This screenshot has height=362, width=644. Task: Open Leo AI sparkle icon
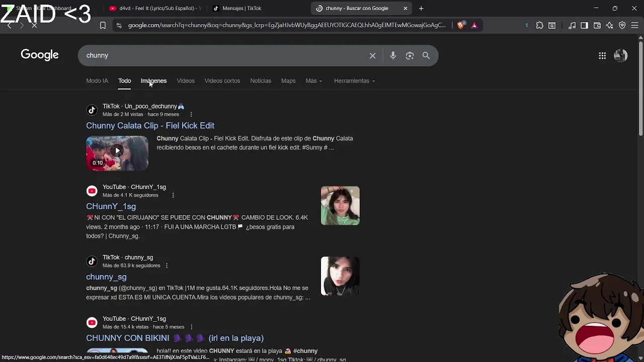(x=610, y=25)
